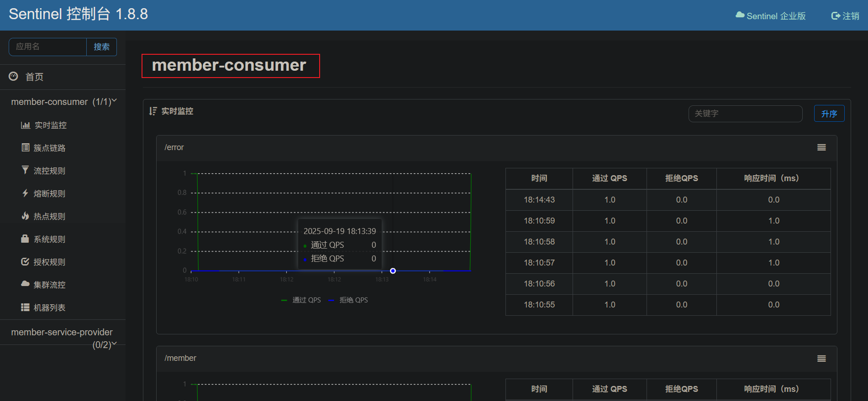Click the 搜索 button

(101, 47)
